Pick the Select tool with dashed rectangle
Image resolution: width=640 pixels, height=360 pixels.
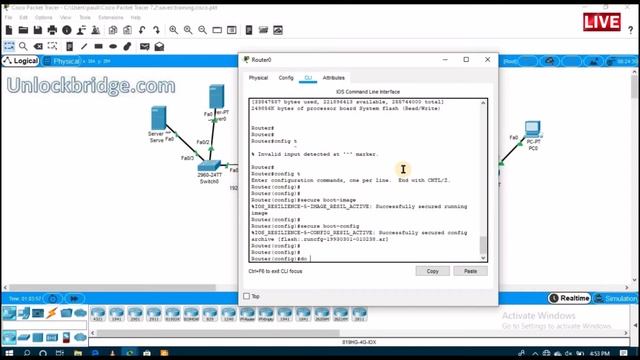[x=9, y=46]
